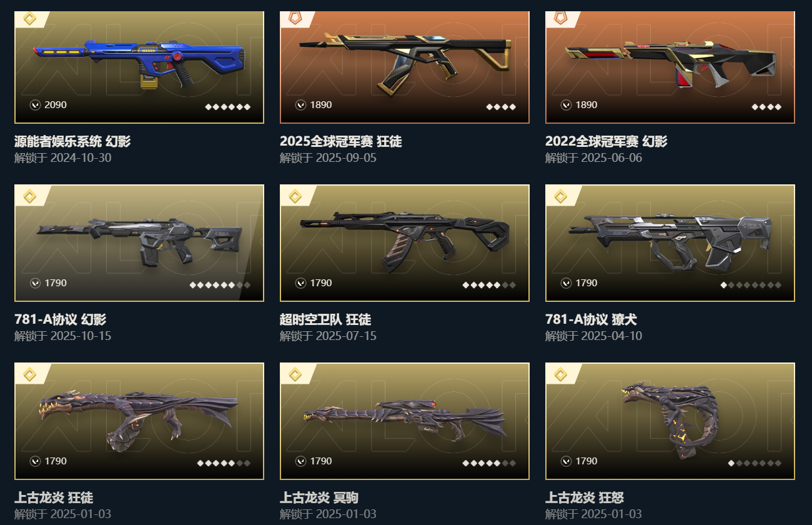Click the orange tier badge on 2022全球冠军赛 幻影 card

click(560, 18)
